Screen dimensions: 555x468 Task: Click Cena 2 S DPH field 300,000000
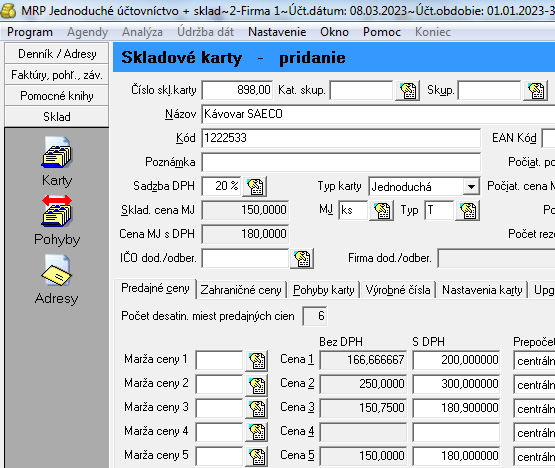coord(456,384)
